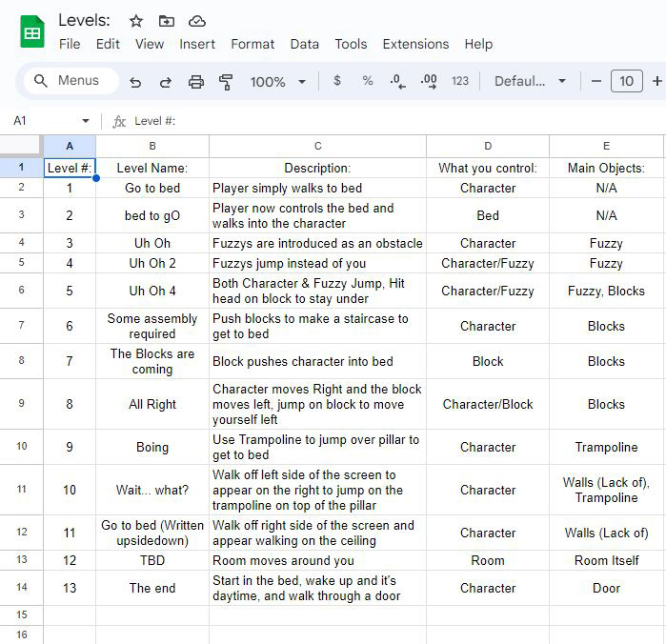
Task: Select the 'Boing' cell
Action: tap(152, 447)
